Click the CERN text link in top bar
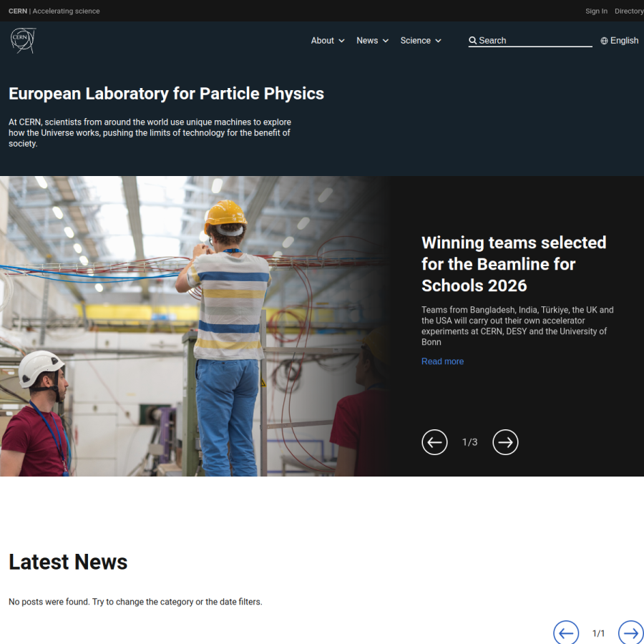Image resolution: width=644 pixels, height=644 pixels. click(18, 11)
